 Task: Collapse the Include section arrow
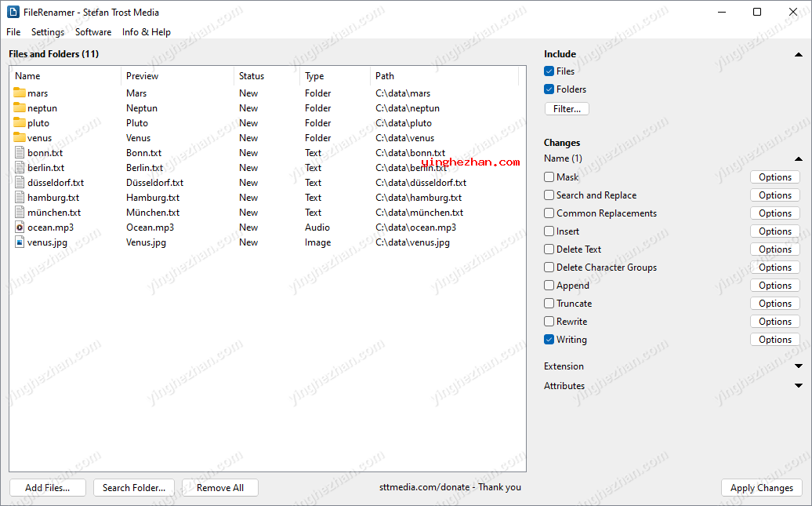coord(798,55)
